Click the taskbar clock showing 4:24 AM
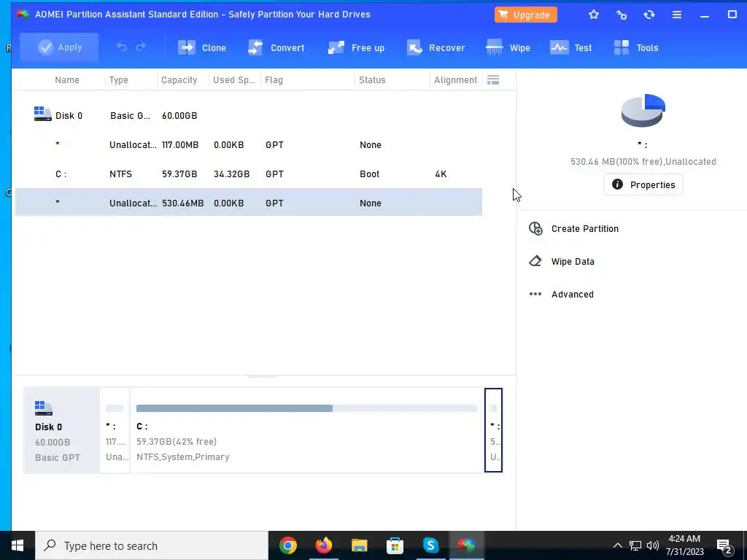The height and width of the screenshot is (560, 747). click(684, 545)
